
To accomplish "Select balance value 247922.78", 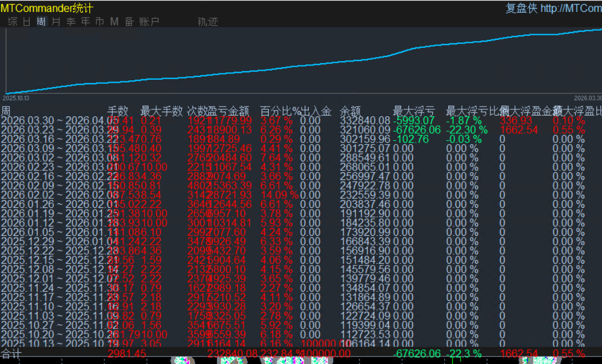I will coord(365,186).
